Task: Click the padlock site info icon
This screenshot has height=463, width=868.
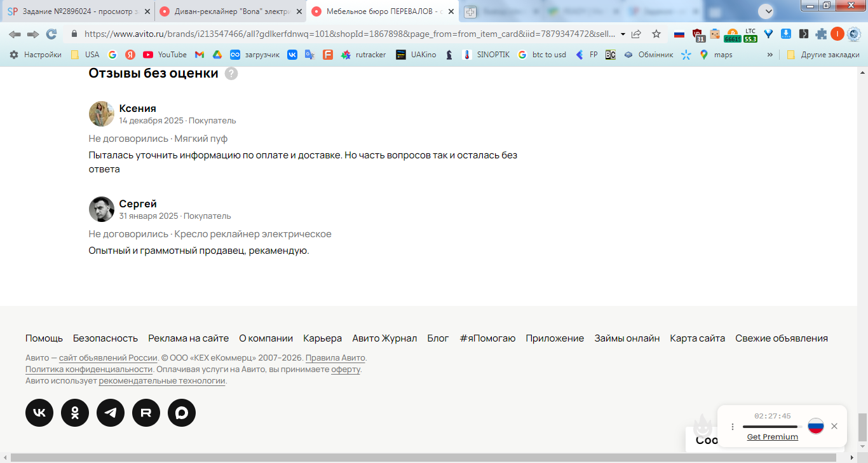Action: click(74, 34)
